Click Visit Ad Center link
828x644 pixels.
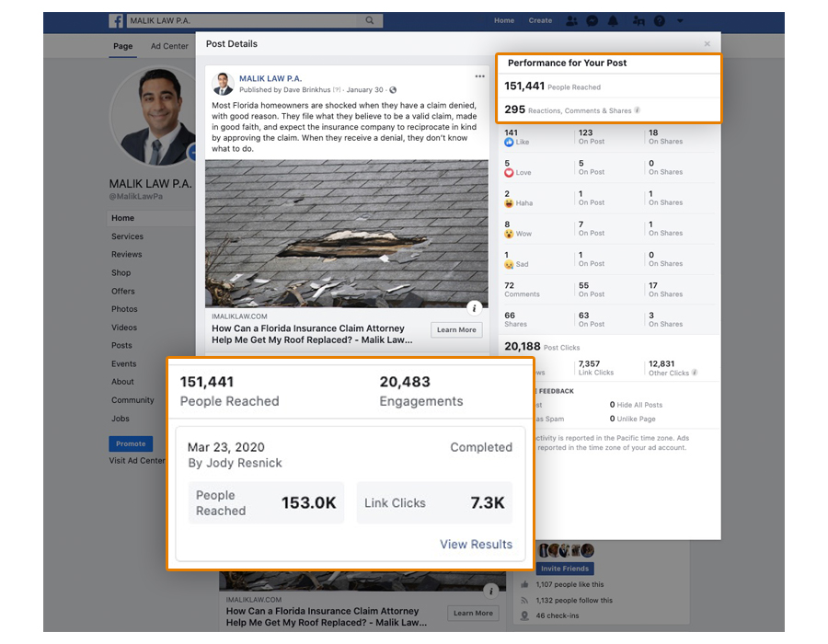click(x=137, y=461)
